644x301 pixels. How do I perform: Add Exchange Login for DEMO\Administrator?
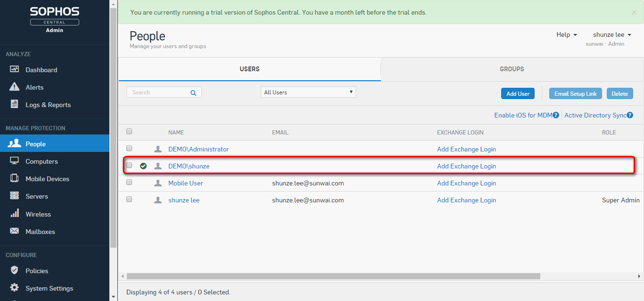(x=466, y=149)
